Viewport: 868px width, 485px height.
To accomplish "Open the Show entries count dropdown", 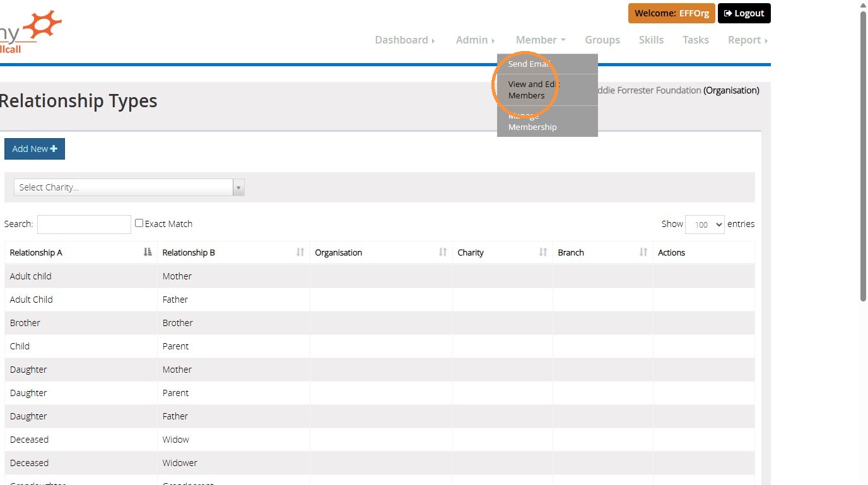I will (705, 225).
